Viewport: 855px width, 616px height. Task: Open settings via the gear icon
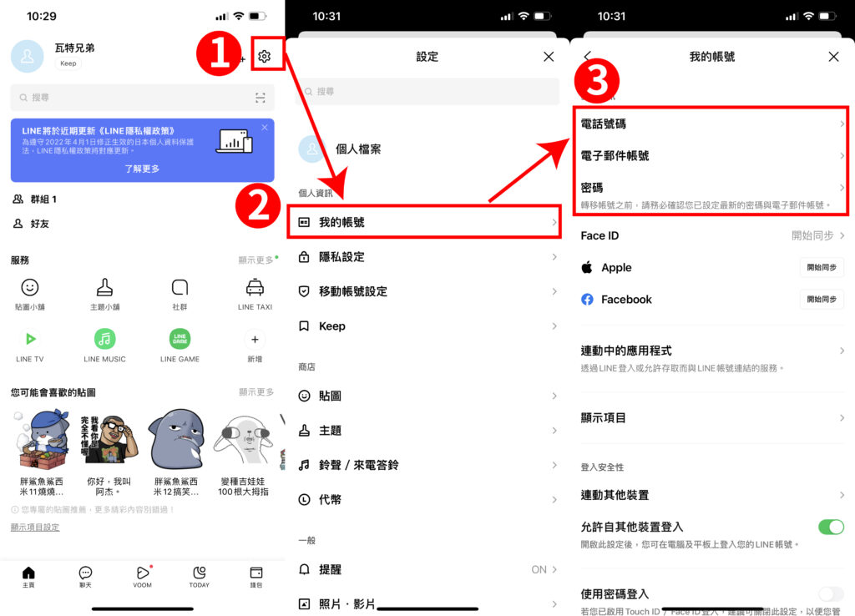(x=265, y=56)
